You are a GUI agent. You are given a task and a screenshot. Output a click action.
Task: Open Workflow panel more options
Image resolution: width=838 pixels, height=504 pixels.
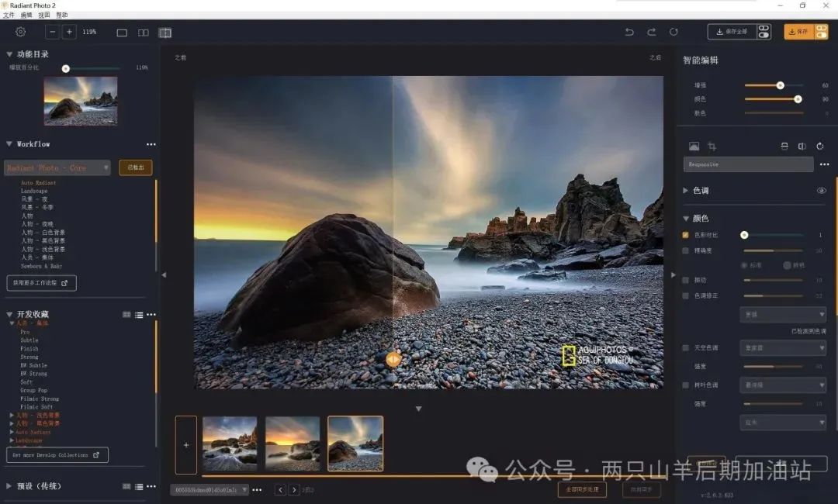coord(151,144)
